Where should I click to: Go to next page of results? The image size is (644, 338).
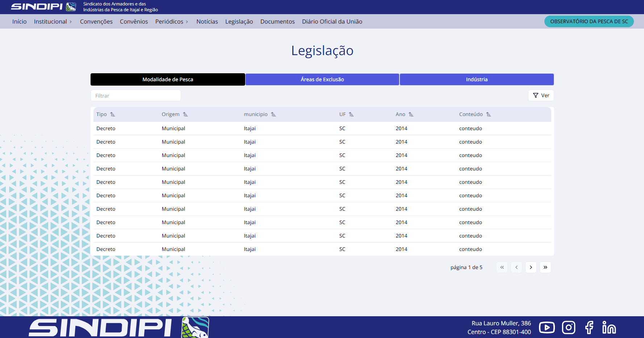[x=531, y=267]
